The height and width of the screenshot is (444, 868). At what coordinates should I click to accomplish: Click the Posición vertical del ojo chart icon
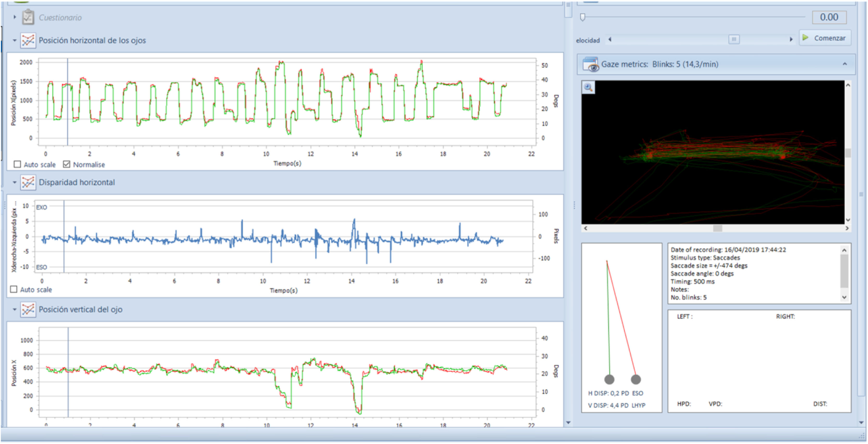(x=28, y=309)
